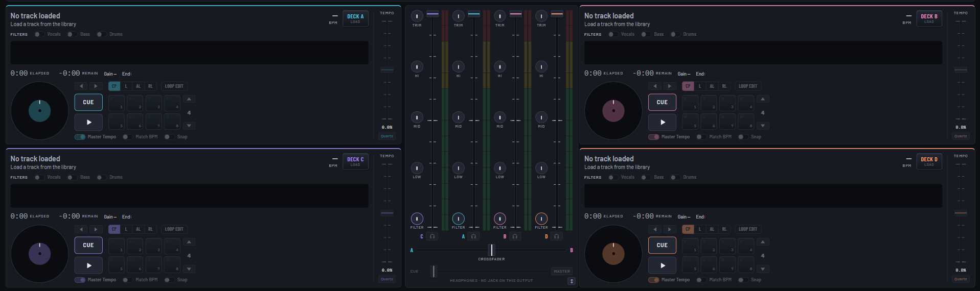Click the DECK B load button
The height and width of the screenshot is (291, 980).
tap(929, 18)
